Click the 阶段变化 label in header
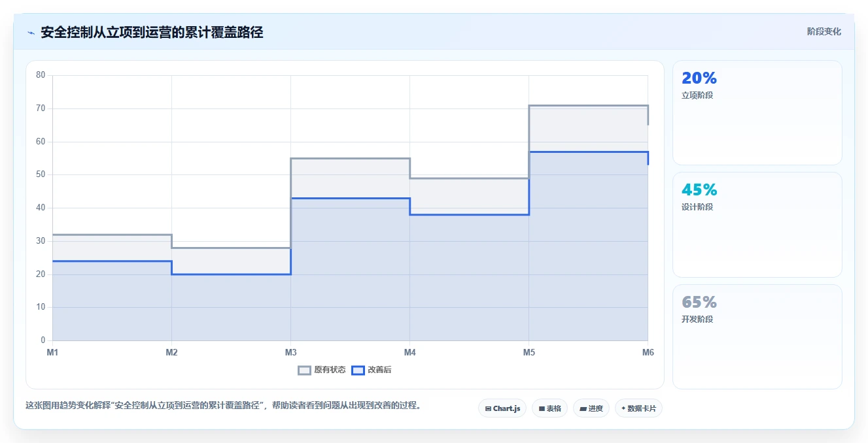The width and height of the screenshot is (868, 443). point(824,31)
